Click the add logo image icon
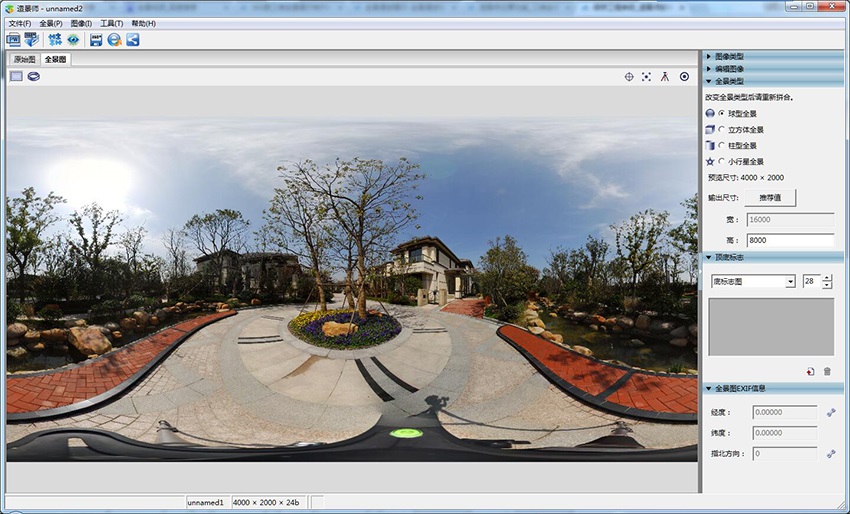Screen dimensions: 850x514 pyautogui.click(x=810, y=371)
